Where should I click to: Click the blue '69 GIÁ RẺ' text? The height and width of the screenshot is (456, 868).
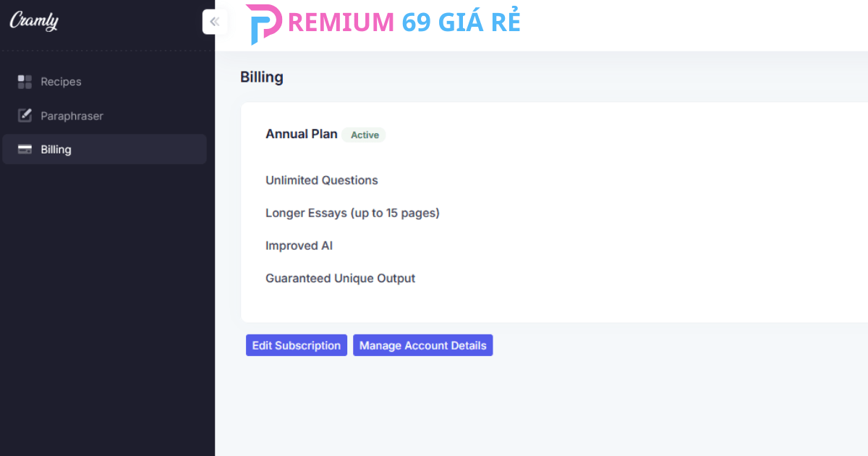(x=461, y=22)
